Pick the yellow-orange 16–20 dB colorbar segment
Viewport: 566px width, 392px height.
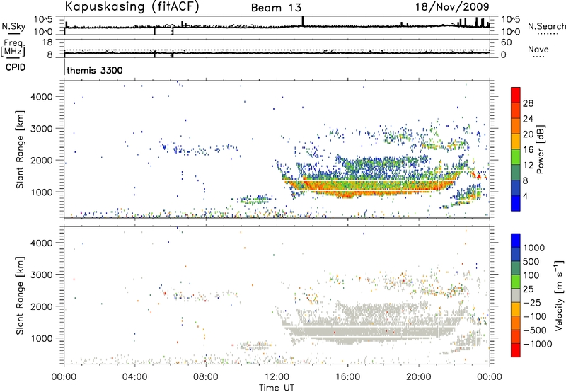516,141
